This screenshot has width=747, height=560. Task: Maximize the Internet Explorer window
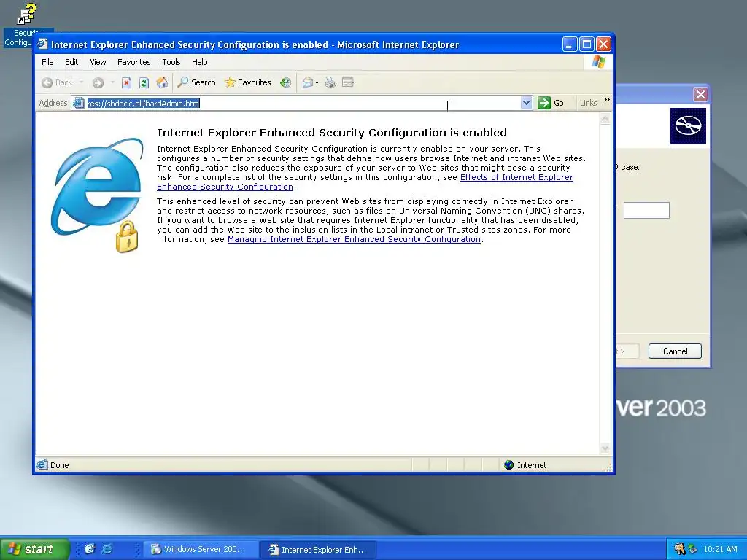587,44
